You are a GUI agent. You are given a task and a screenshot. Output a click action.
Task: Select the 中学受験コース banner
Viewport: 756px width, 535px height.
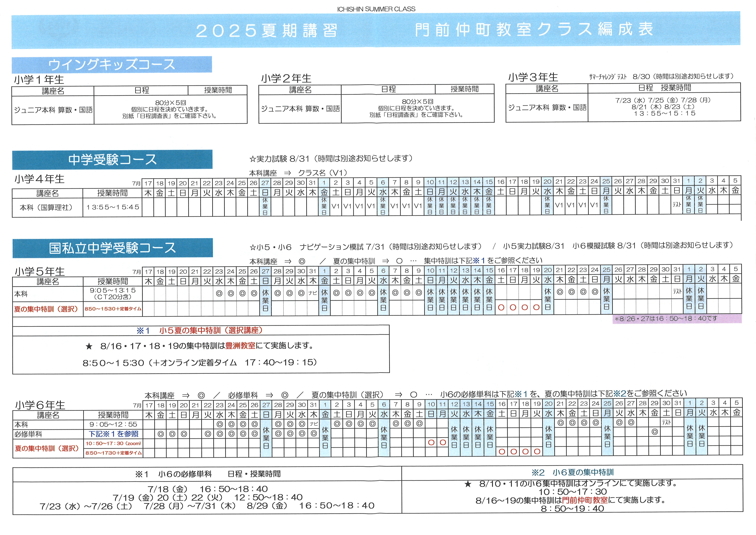[112, 160]
